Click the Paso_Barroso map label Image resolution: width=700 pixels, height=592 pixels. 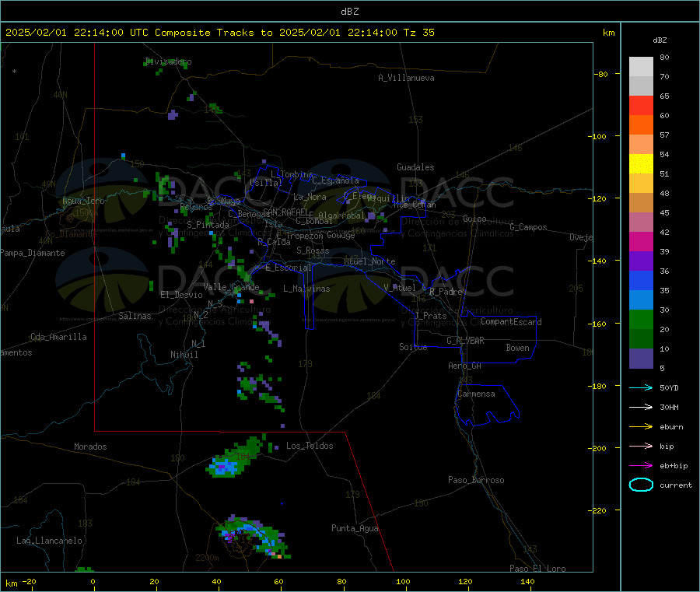point(476,480)
